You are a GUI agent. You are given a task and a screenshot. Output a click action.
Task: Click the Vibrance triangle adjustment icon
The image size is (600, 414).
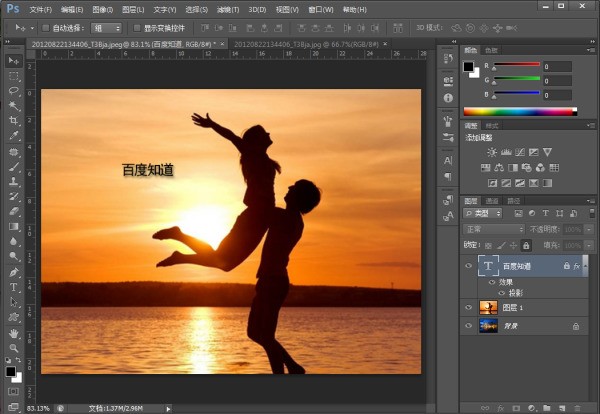coord(548,152)
